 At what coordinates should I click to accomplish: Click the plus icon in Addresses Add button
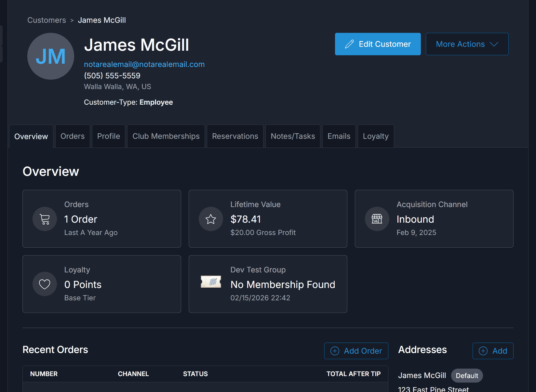[483, 351]
